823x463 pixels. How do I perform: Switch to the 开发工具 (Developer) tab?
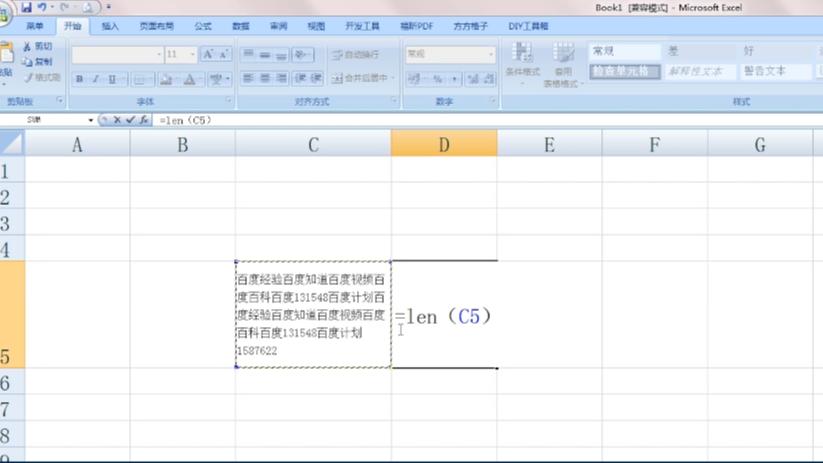tap(362, 26)
